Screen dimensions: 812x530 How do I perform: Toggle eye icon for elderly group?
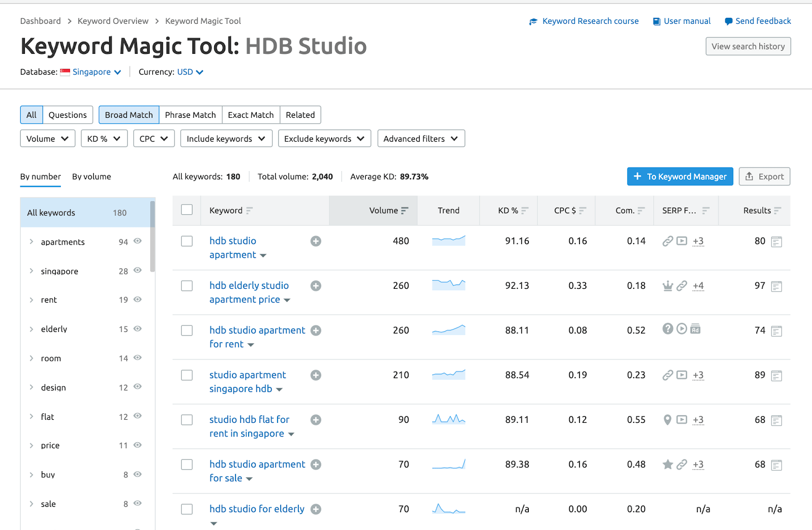[x=138, y=329]
